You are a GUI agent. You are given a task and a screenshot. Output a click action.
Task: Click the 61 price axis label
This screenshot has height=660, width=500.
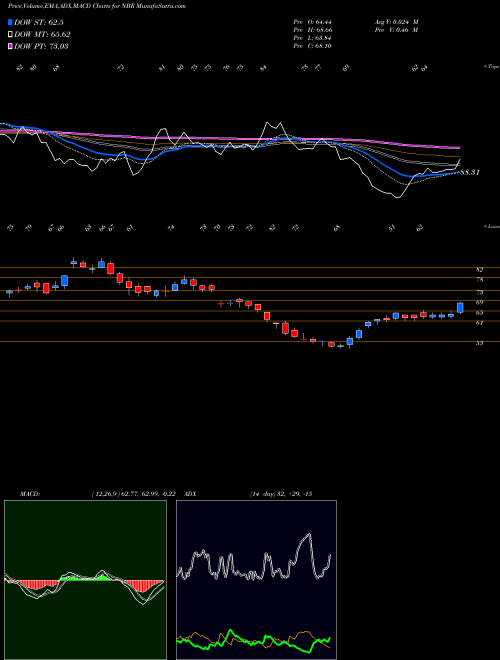(479, 323)
